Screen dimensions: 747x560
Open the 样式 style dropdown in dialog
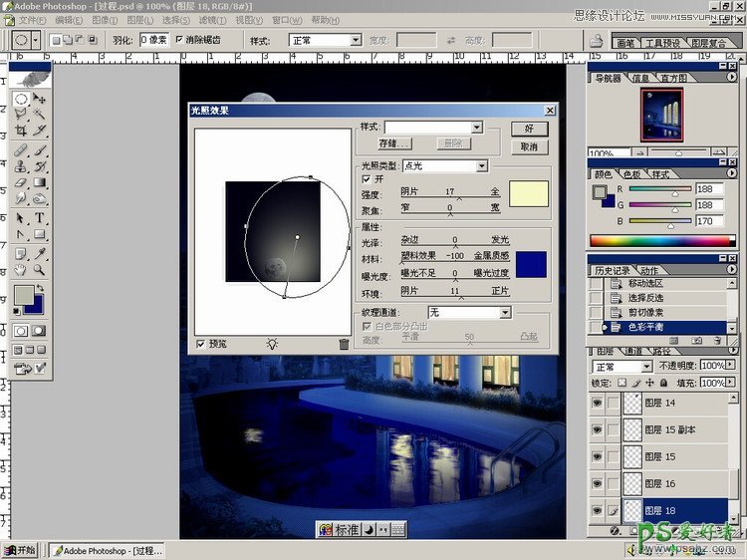coord(477,128)
